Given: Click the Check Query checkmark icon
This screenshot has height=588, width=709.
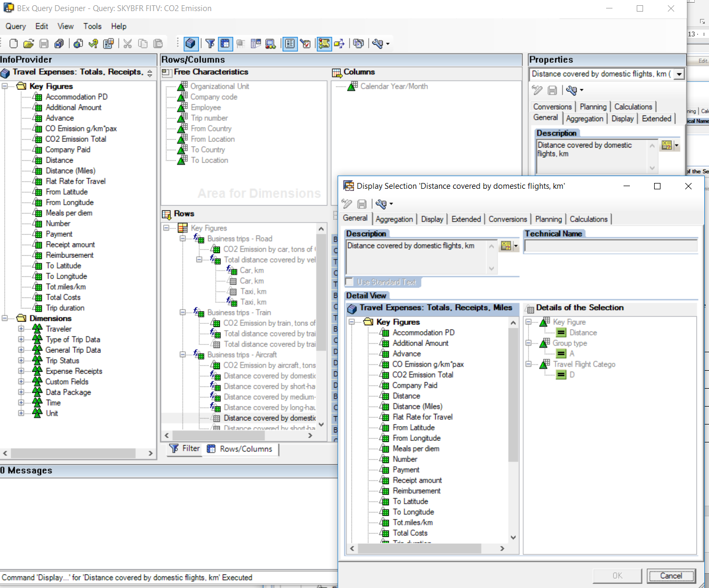Looking at the screenshot, I should coord(93,44).
